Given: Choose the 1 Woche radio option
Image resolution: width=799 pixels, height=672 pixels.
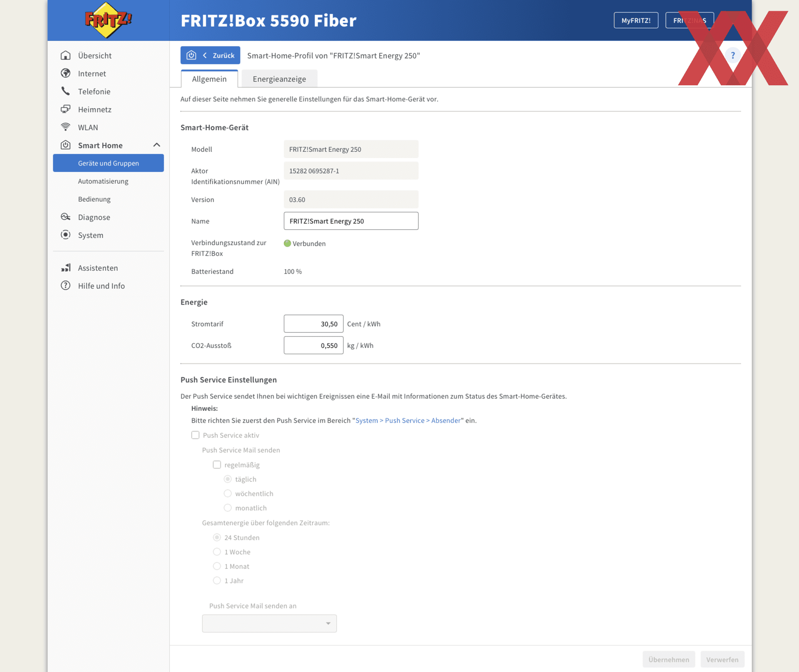Looking at the screenshot, I should [217, 552].
